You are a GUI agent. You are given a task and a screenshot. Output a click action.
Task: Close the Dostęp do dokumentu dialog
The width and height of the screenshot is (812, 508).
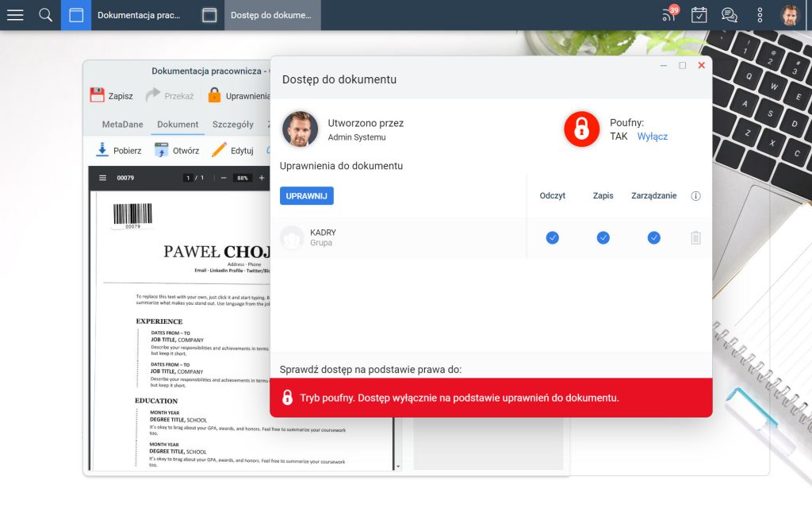[701, 65]
